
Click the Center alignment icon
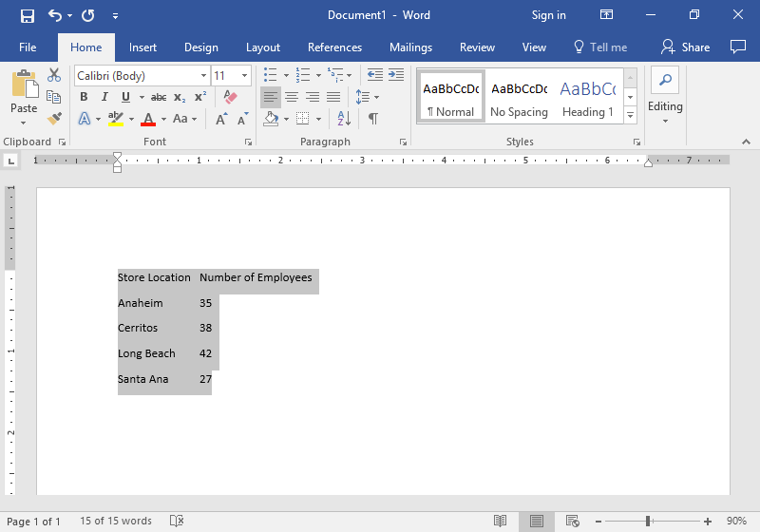click(292, 97)
